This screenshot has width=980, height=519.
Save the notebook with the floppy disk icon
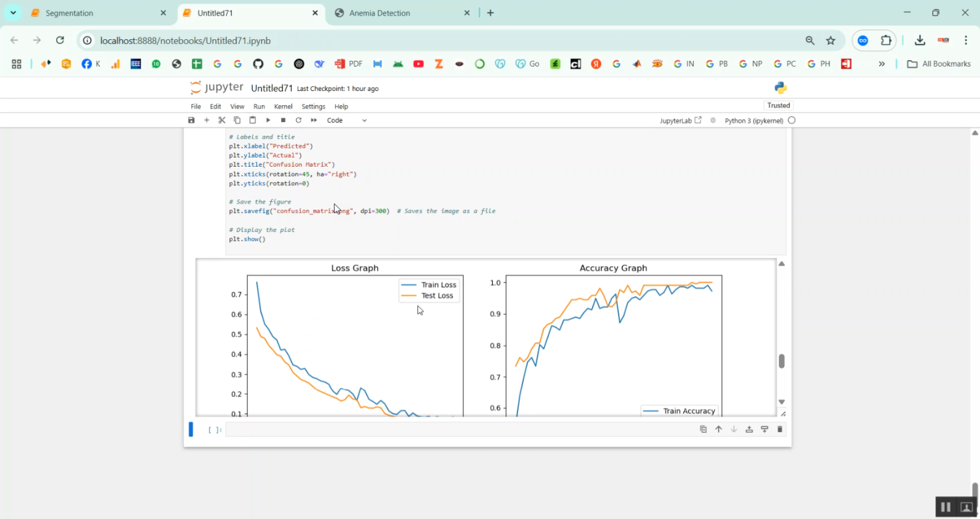191,120
